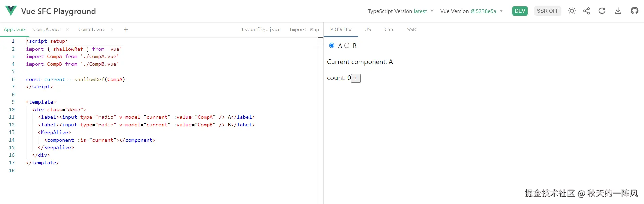Close the CompB.vue file tab

click(x=112, y=30)
